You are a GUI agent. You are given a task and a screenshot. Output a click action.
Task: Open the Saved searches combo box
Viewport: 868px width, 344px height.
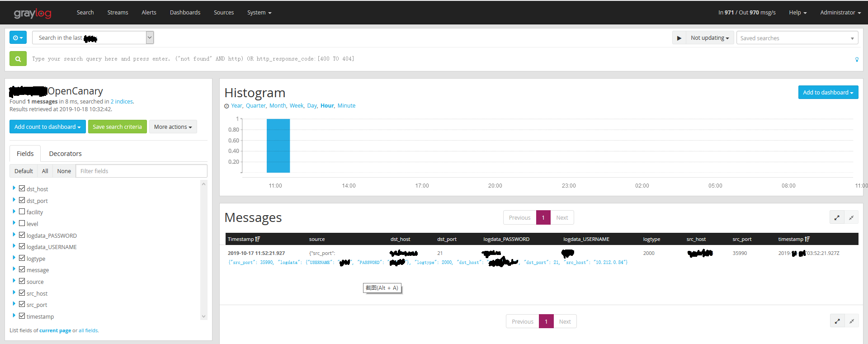pos(797,38)
